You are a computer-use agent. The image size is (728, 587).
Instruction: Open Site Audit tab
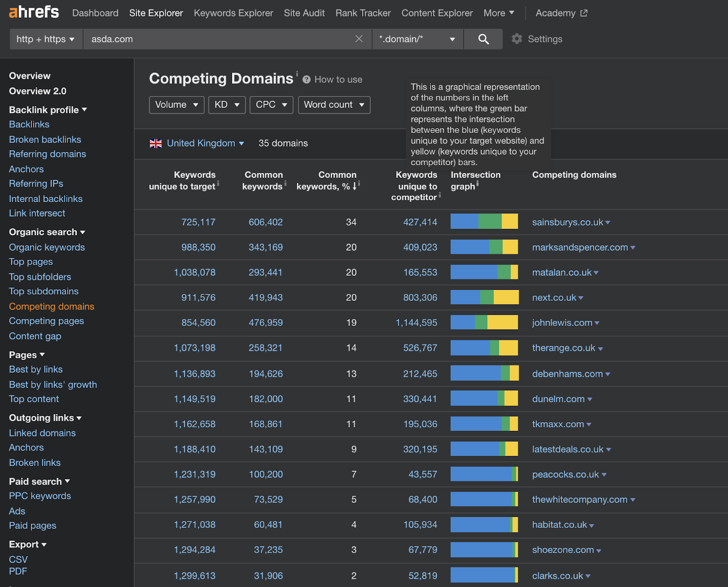coord(304,13)
